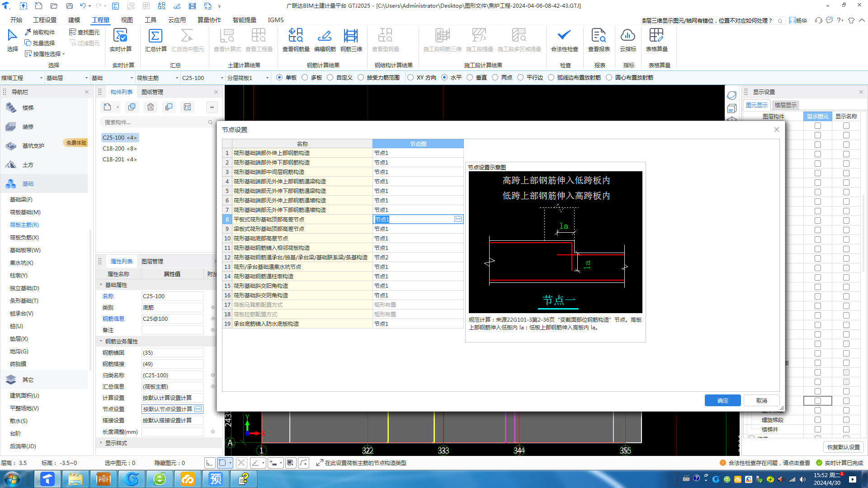Click 拾取构件 tool
The image size is (868, 488).
point(40,32)
